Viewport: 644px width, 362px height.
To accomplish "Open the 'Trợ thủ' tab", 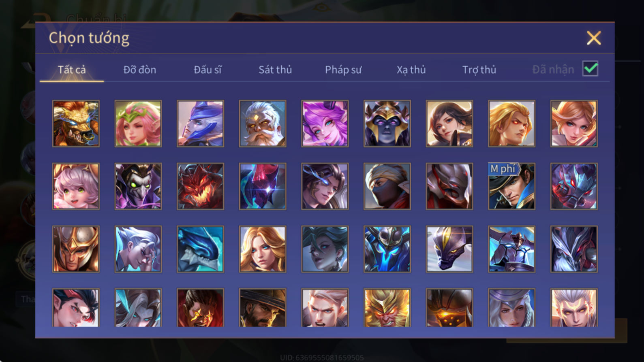I will pos(479,70).
